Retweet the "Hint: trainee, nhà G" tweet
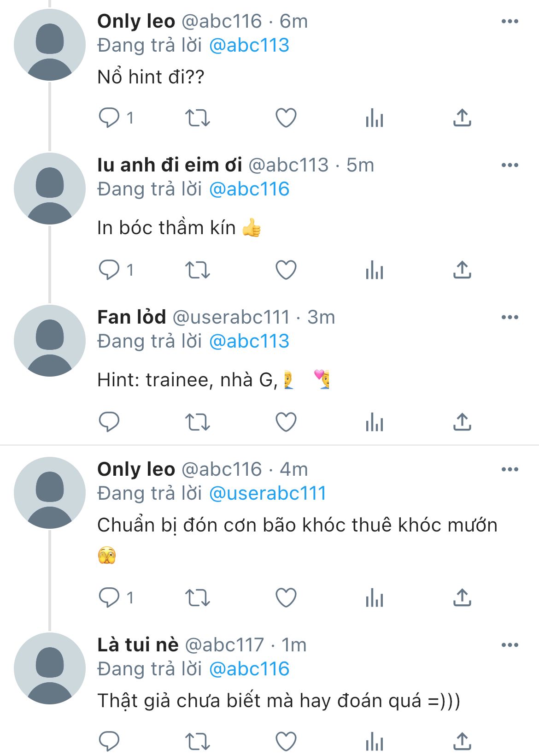The height and width of the screenshot is (756, 539). [197, 422]
